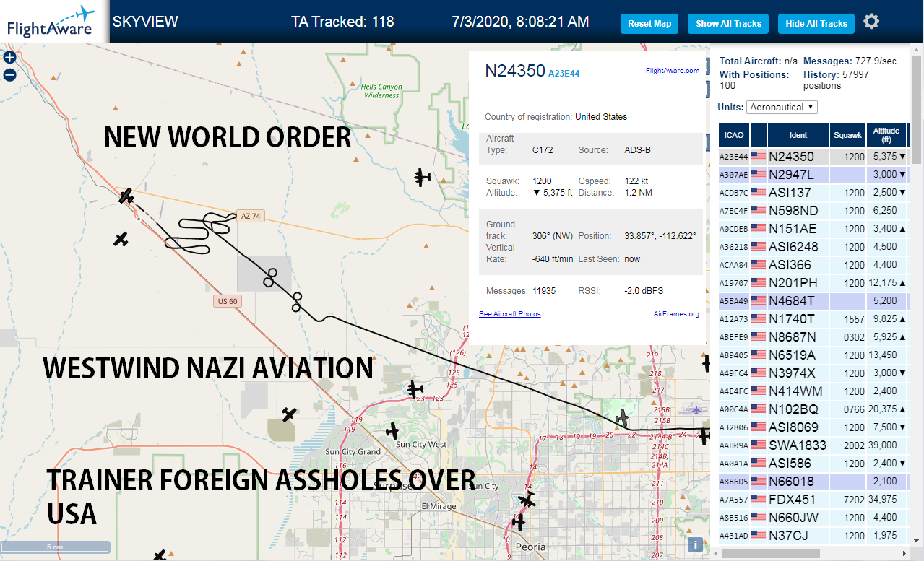The width and height of the screenshot is (924, 561).
Task: Select the N1740T aircraft row
Action: [813, 318]
